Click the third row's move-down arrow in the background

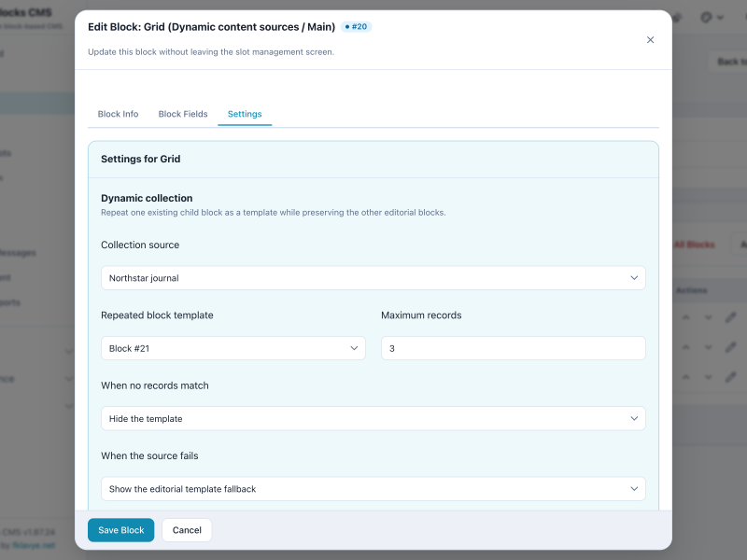[x=709, y=377]
